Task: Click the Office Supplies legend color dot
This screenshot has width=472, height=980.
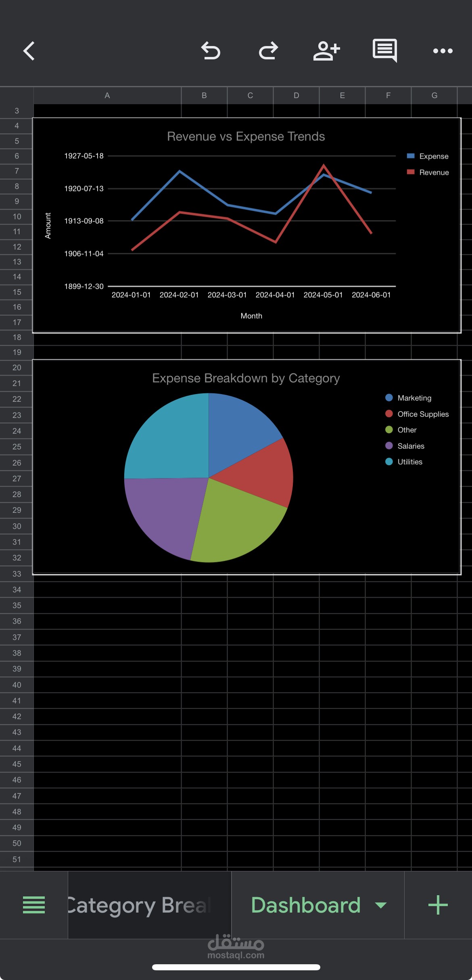Action: (389, 414)
